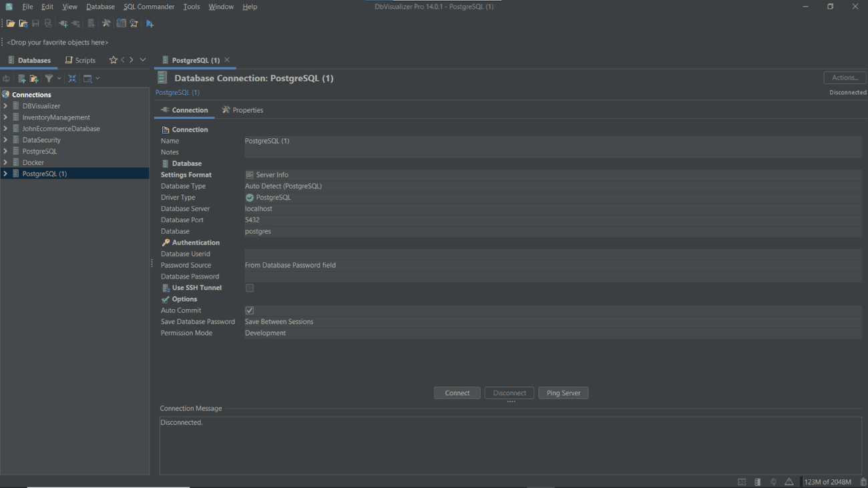Create a new database connection using the plug icon
The image size is (868, 488).
click(x=63, y=23)
